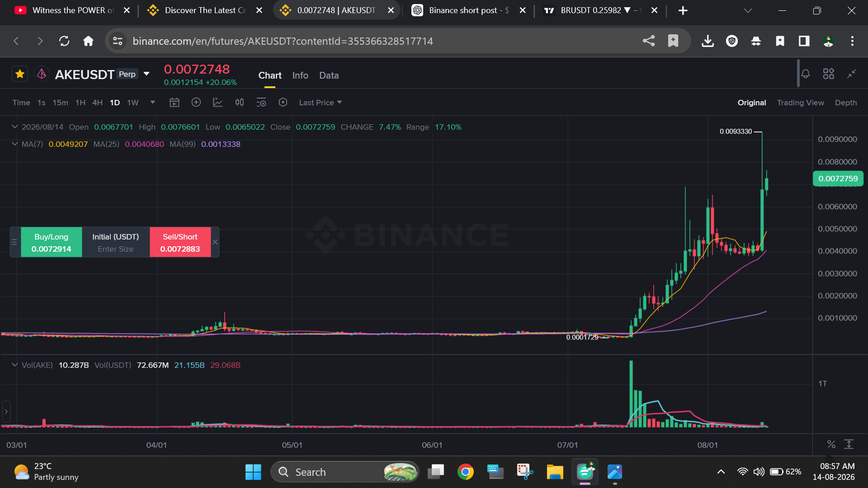Select the Chart tab
The height and width of the screenshot is (488, 868).
point(270,75)
